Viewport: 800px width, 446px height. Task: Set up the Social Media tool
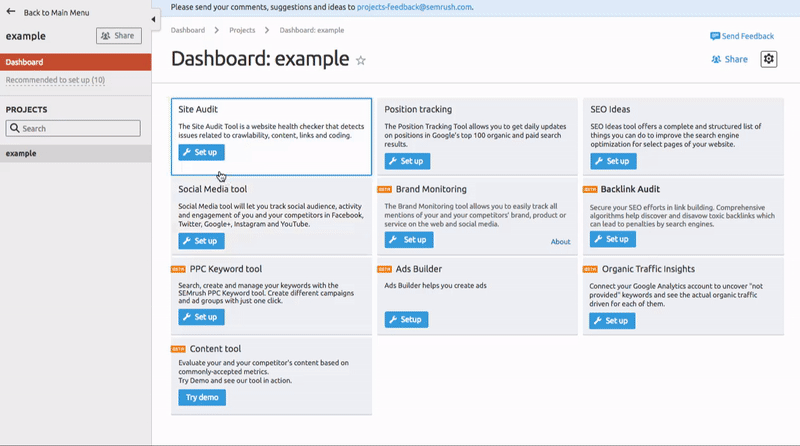(201, 240)
